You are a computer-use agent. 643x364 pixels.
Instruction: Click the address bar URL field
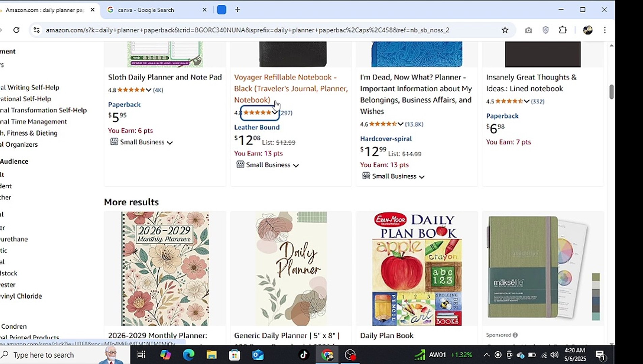247,30
